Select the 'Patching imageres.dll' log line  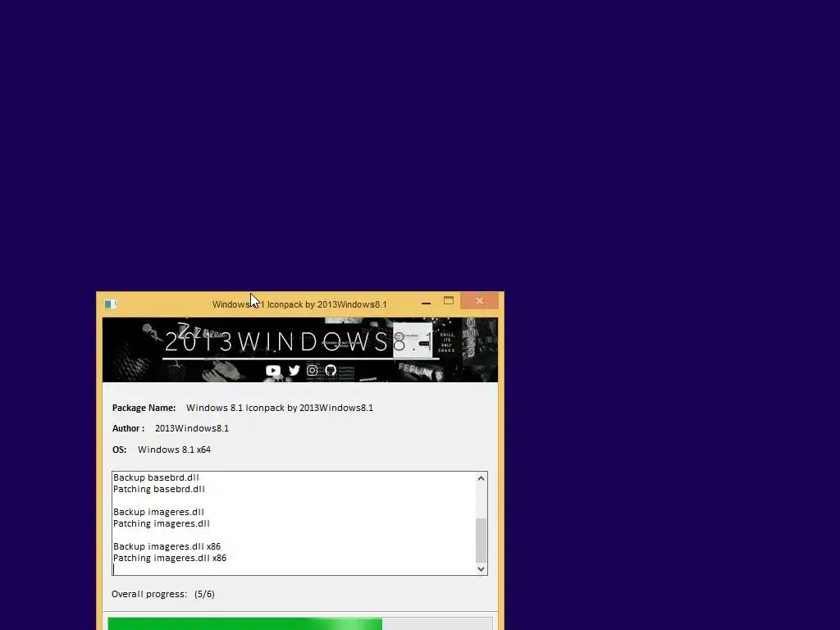pos(162,524)
